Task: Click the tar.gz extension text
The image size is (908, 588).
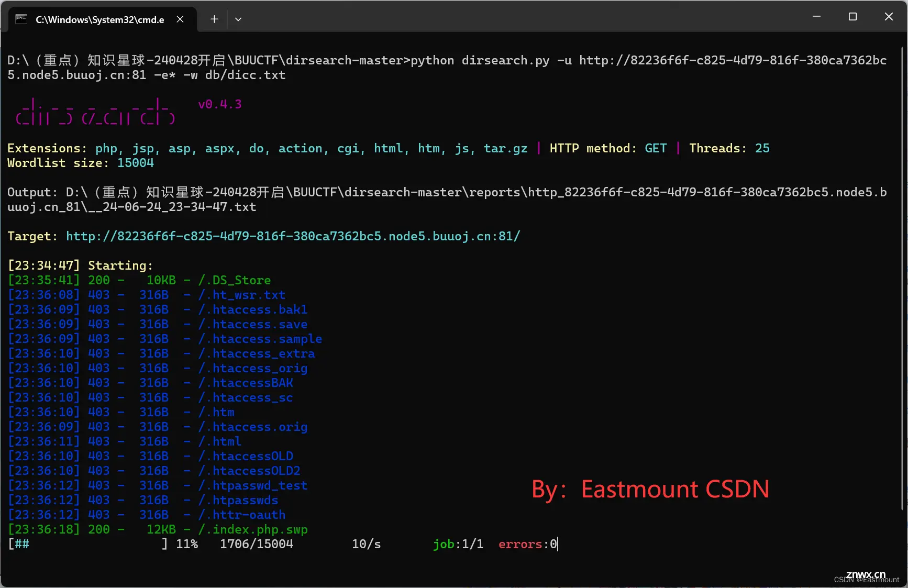Action: tap(506, 148)
